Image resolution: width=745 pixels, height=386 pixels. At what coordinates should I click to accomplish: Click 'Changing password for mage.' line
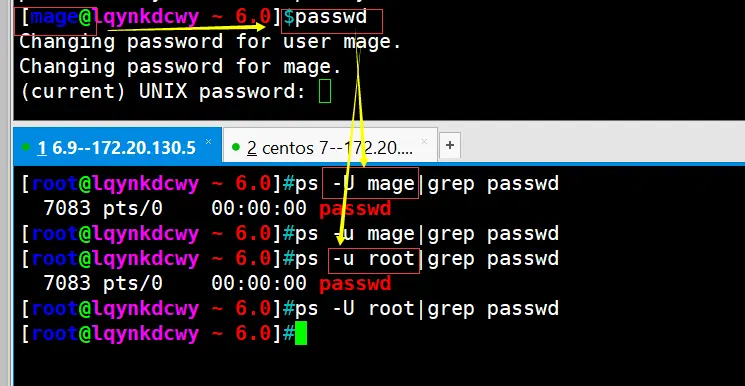[x=181, y=66]
